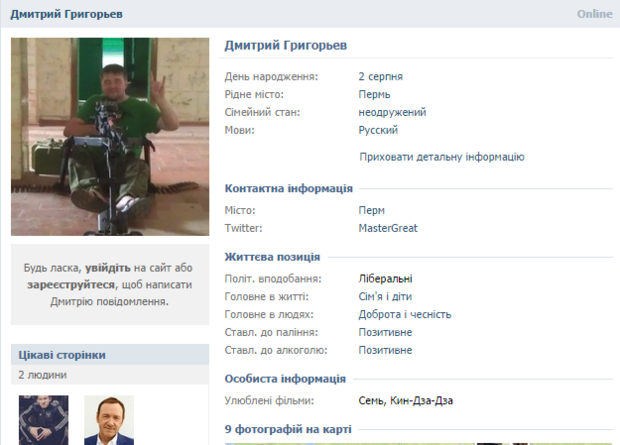Click profile name heading above birthday
This screenshot has height=445, width=620.
pyautogui.click(x=285, y=45)
